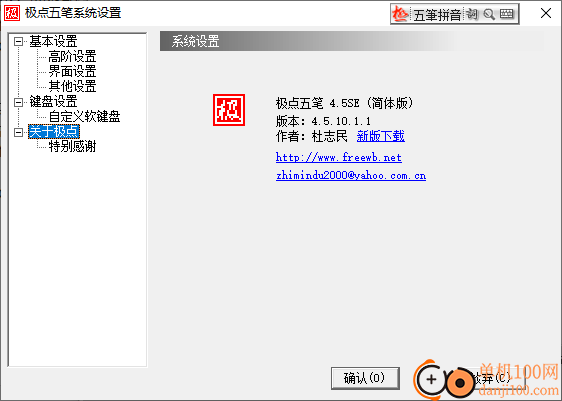Image resolution: width=562 pixels, height=401 pixels.
Task: Click the 系统设置 header bar
Action: (x=352, y=41)
